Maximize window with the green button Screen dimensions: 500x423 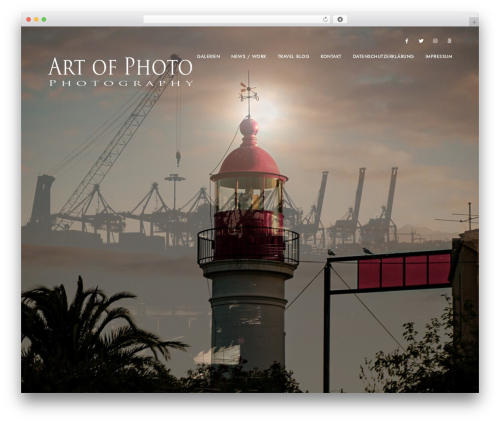pos(44,20)
